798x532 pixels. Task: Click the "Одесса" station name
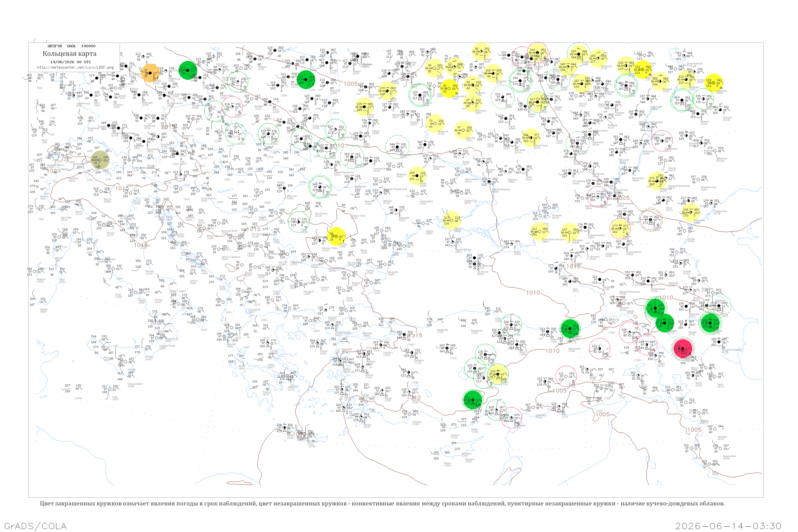(x=429, y=231)
